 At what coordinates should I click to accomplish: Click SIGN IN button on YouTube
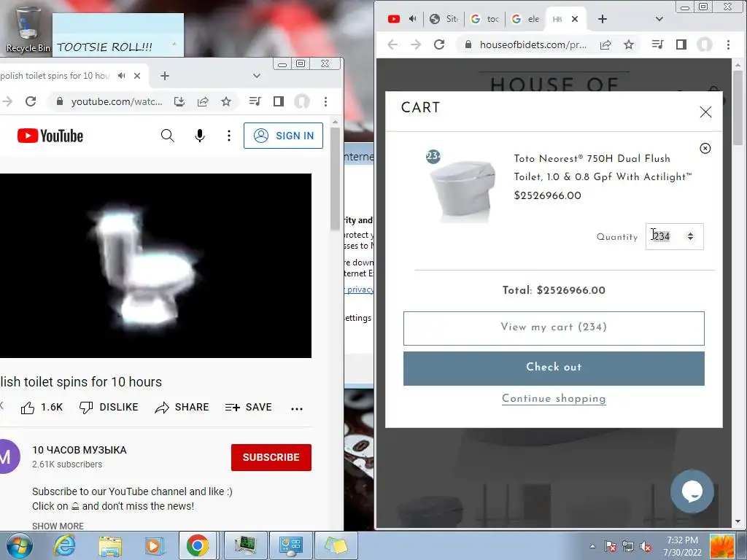tap(283, 136)
